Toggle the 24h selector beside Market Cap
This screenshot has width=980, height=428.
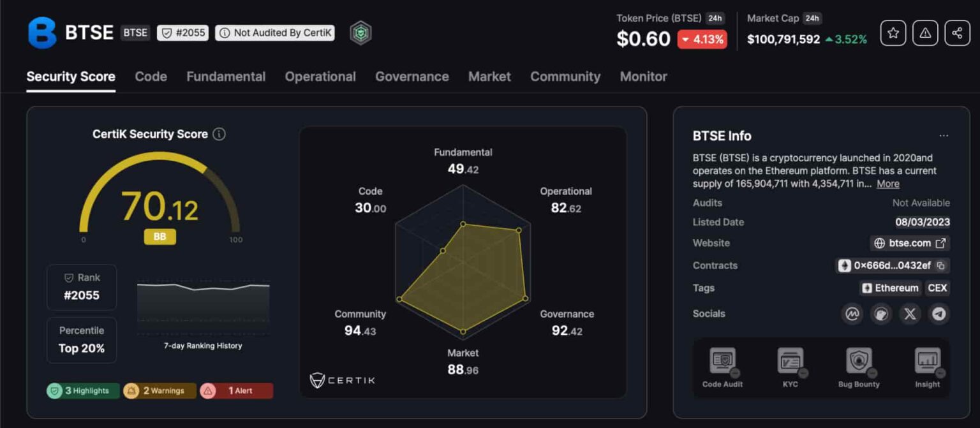point(812,18)
